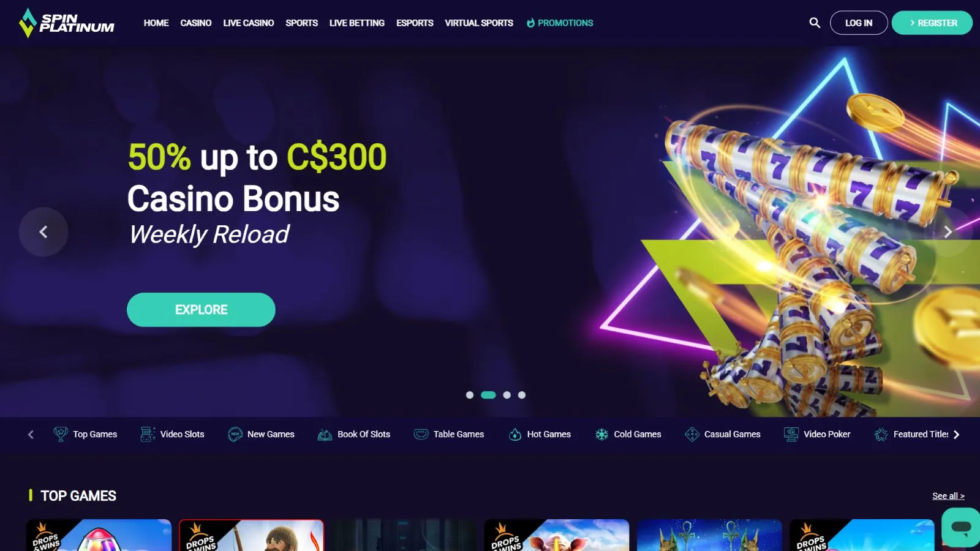Open the Promotions menu item
Viewport: 980px width, 551px height.
[x=560, y=23]
